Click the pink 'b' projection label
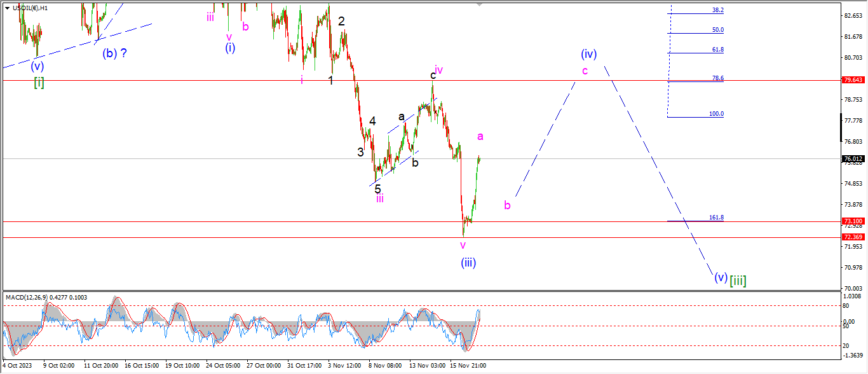The height and width of the screenshot is (374, 868). (507, 205)
